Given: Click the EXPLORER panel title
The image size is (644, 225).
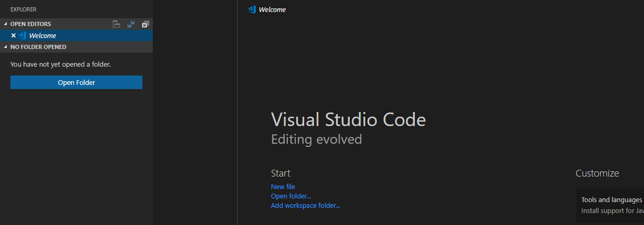Looking at the screenshot, I should [x=23, y=9].
